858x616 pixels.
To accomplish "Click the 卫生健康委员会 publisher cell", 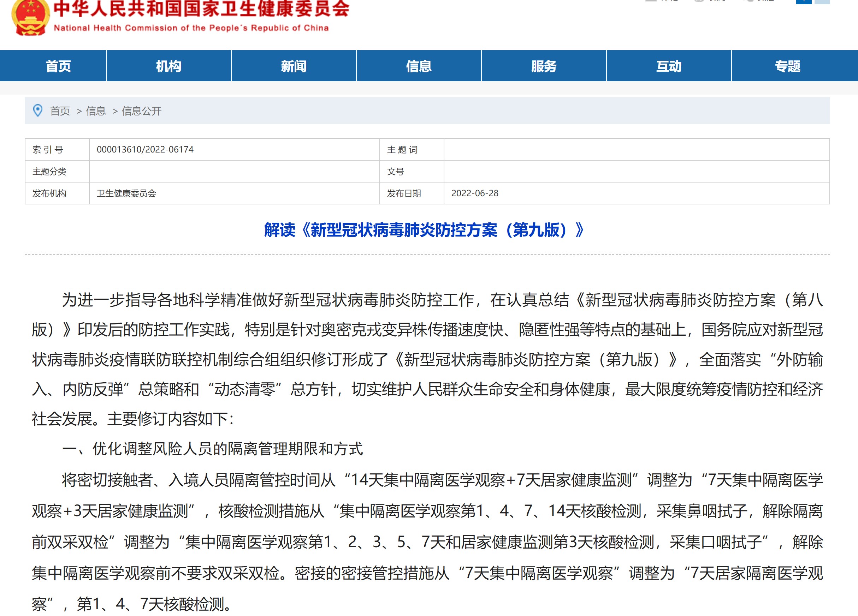I will (x=126, y=193).
